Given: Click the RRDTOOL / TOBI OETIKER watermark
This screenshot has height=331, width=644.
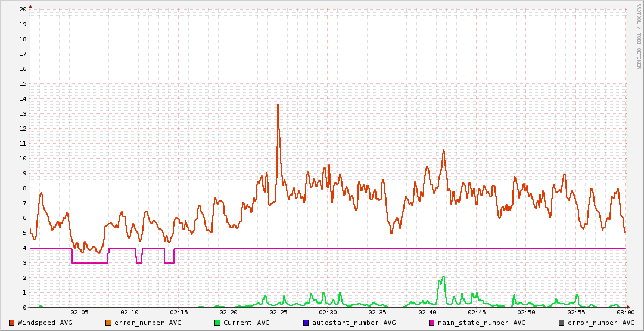Looking at the screenshot, I should 639,36.
